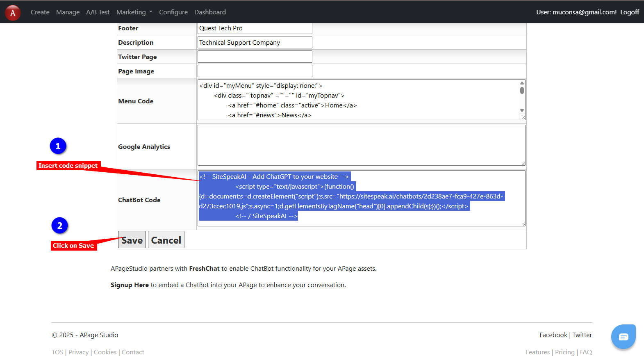This screenshot has height=356, width=644.
Task: Click the Logoff link
Action: 629,12
